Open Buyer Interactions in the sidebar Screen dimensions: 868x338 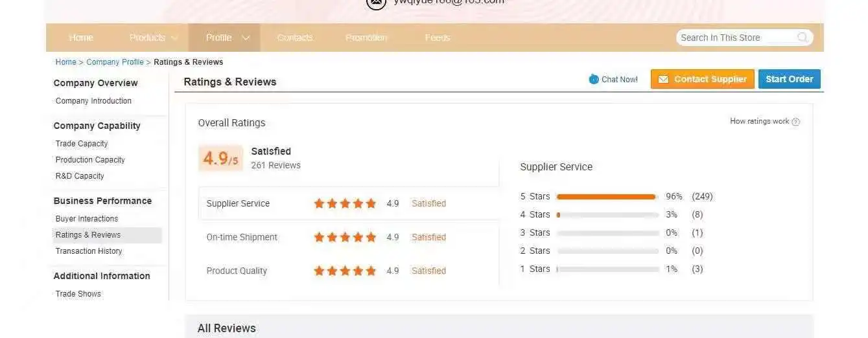pyautogui.click(x=87, y=219)
